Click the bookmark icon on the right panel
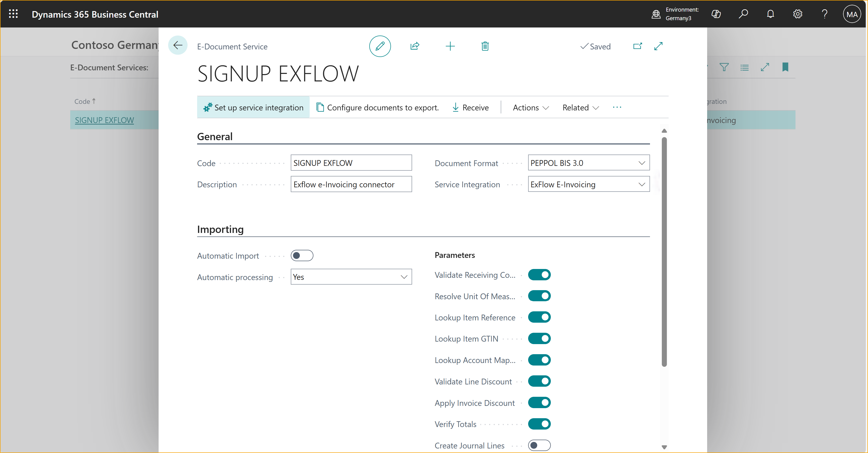This screenshot has width=868, height=453. (785, 67)
